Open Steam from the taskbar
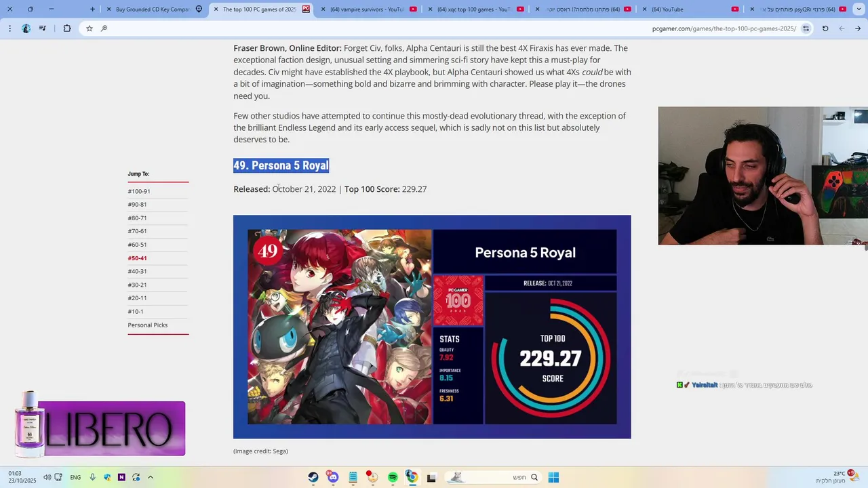This screenshot has width=868, height=488. tap(313, 477)
